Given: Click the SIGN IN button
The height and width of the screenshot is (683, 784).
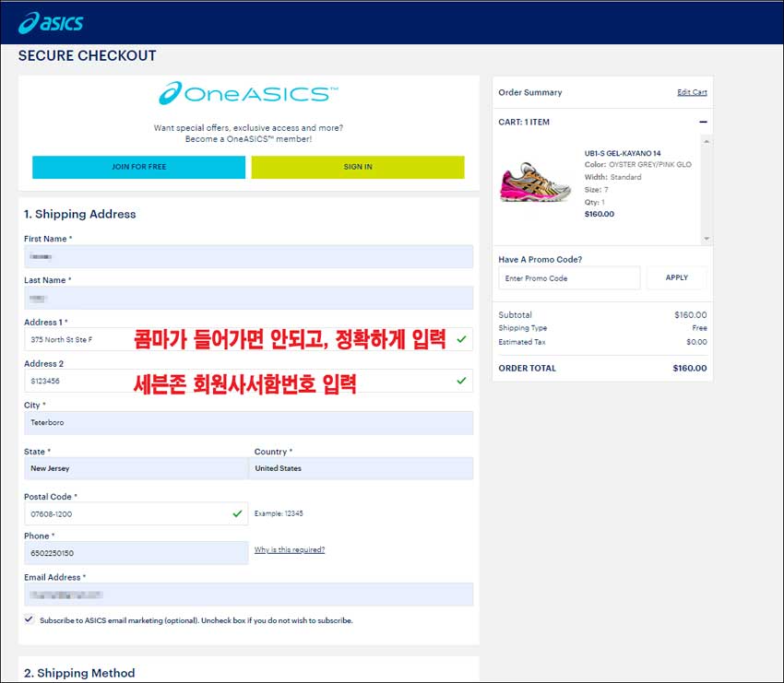Looking at the screenshot, I should click(x=358, y=167).
